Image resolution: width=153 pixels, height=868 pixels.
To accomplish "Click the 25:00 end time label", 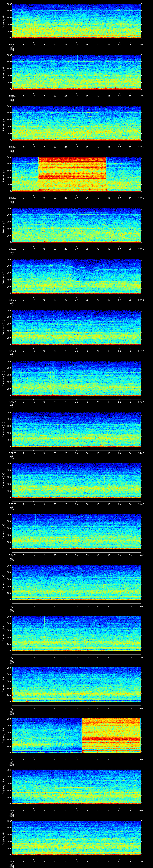I will coord(141,555).
